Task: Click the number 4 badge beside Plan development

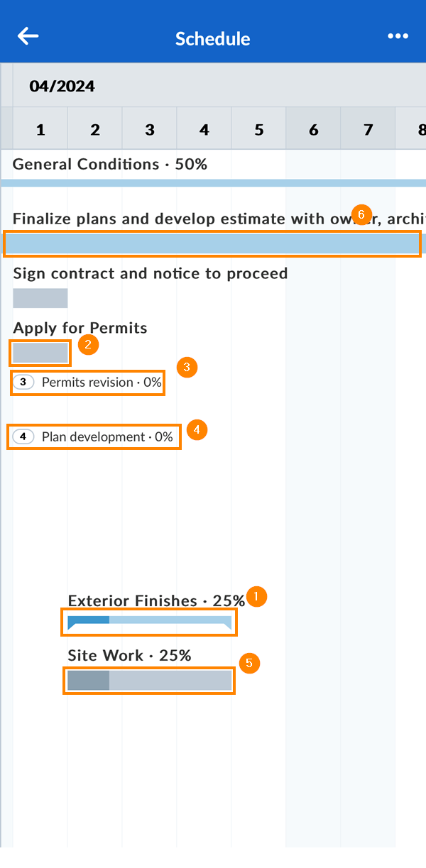Action: [x=23, y=437]
